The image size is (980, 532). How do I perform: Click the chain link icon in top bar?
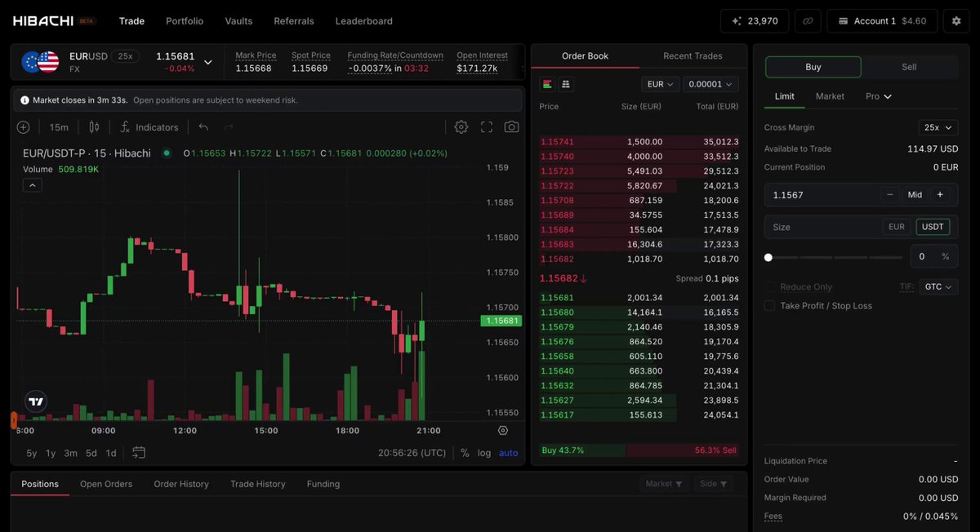(808, 21)
